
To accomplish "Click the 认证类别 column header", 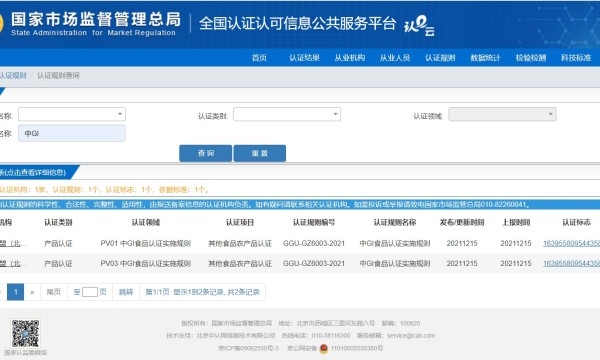I will (x=58, y=222).
